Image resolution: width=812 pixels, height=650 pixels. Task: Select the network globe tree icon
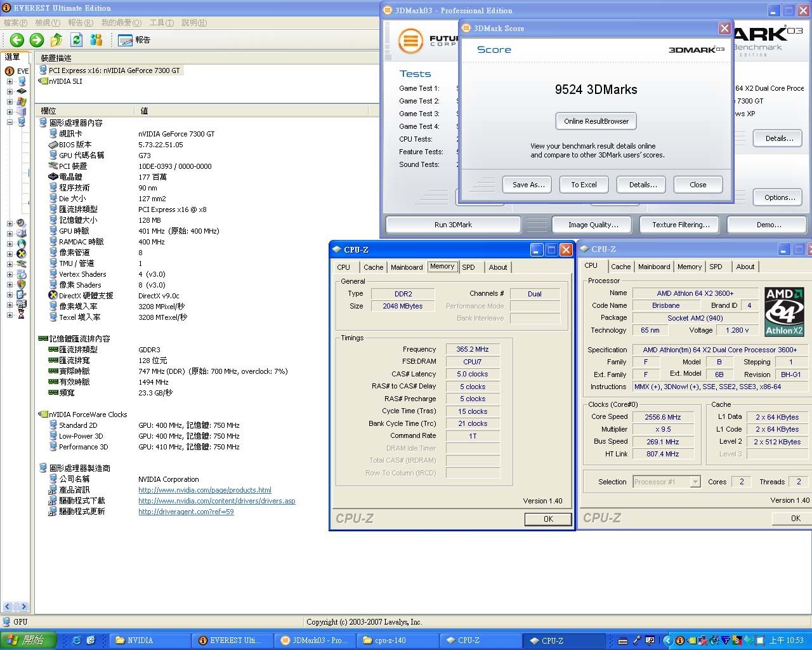pyautogui.click(x=22, y=244)
